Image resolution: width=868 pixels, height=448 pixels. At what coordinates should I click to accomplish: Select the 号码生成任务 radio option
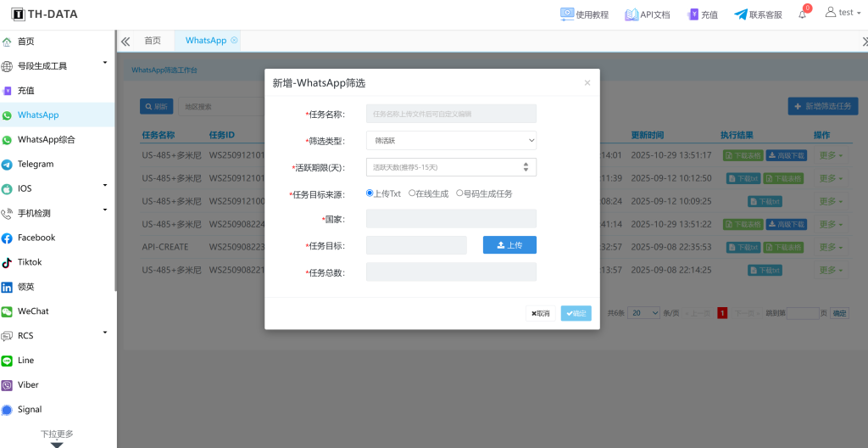pyautogui.click(x=459, y=193)
